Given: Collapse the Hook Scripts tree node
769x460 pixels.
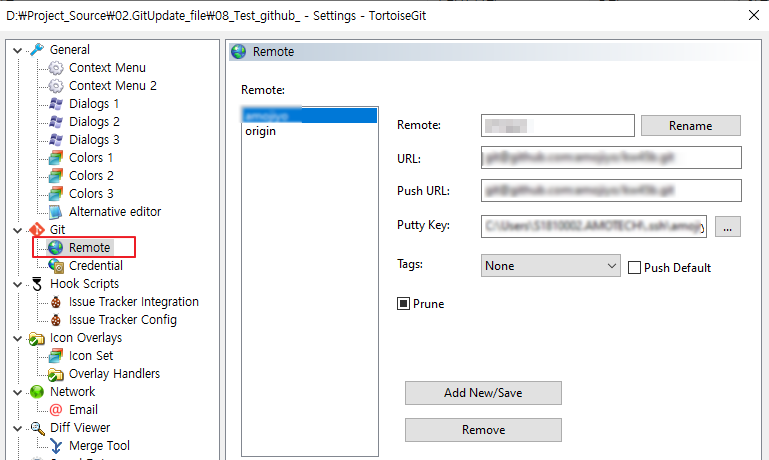Looking at the screenshot, I should [x=18, y=284].
